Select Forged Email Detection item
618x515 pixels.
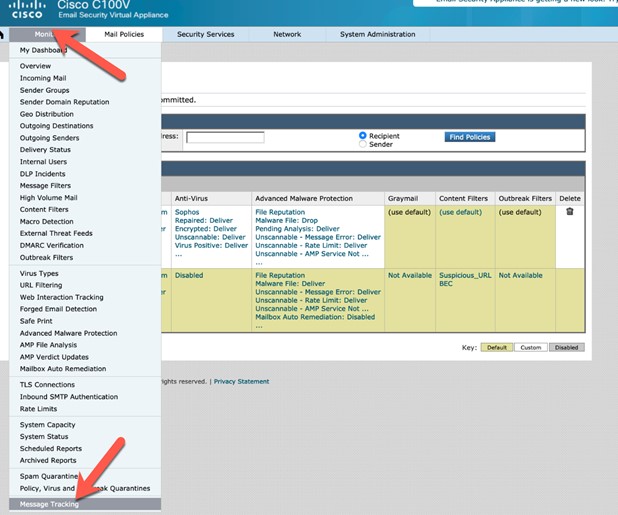tap(58, 309)
